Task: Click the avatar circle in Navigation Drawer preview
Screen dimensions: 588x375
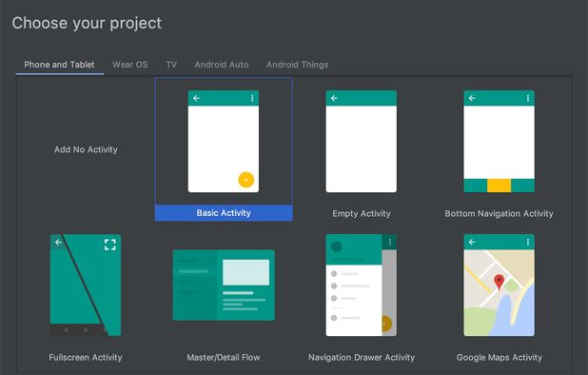Action: click(x=337, y=247)
